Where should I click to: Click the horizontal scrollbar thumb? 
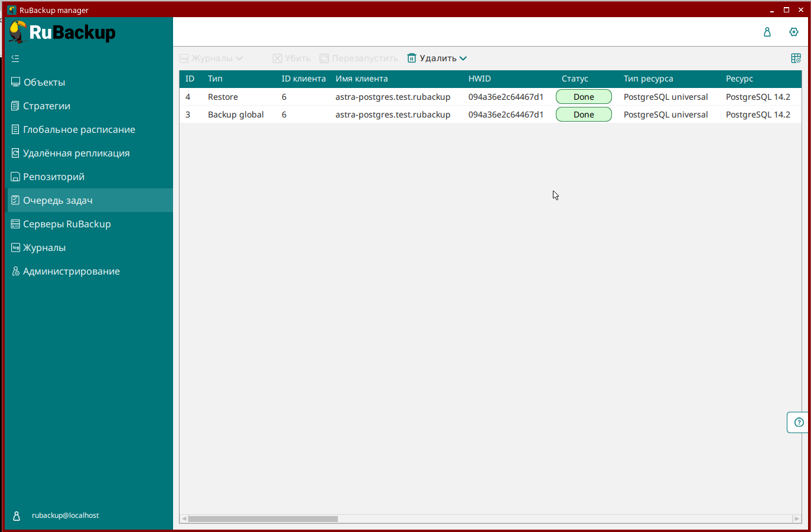[263, 519]
